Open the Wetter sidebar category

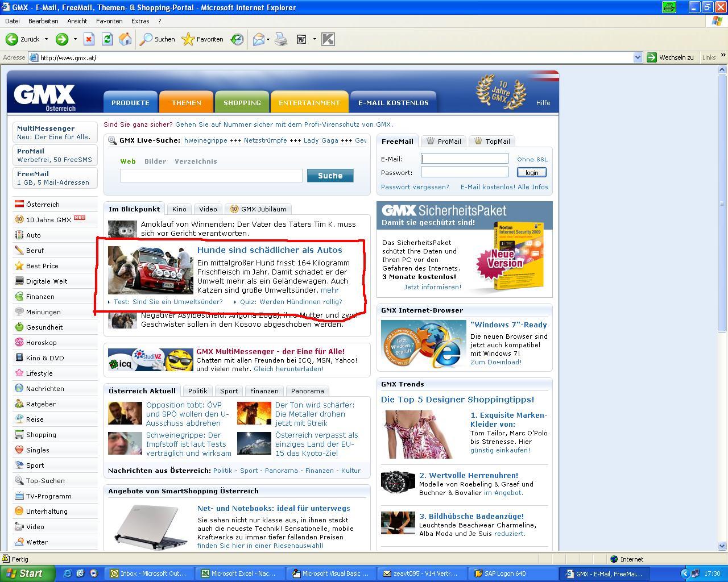[55, 542]
